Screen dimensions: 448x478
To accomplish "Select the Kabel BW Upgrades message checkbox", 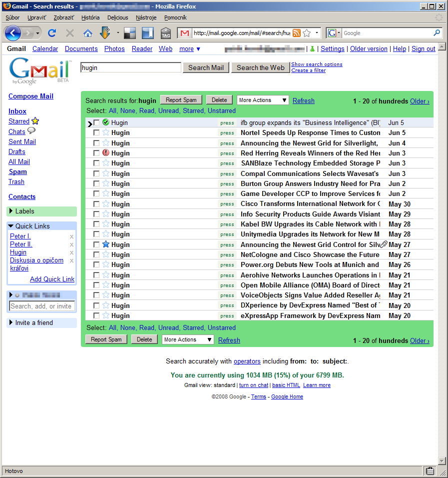I will (x=96, y=224).
